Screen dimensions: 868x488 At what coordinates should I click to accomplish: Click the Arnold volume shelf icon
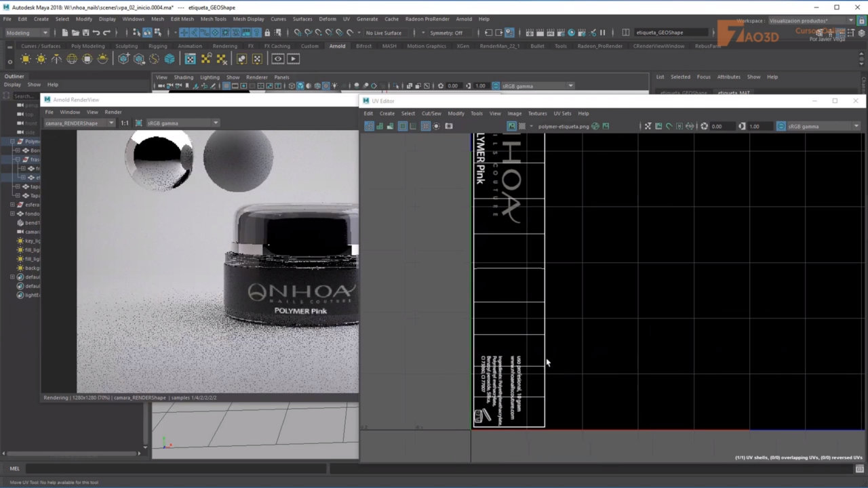pyautogui.click(x=170, y=59)
